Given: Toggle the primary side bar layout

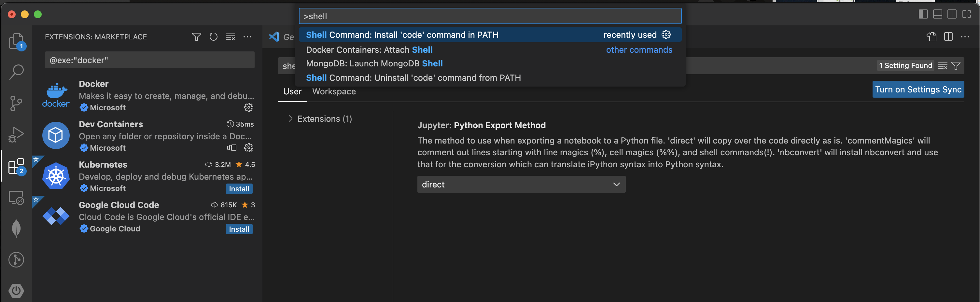Looking at the screenshot, I should click(x=923, y=14).
